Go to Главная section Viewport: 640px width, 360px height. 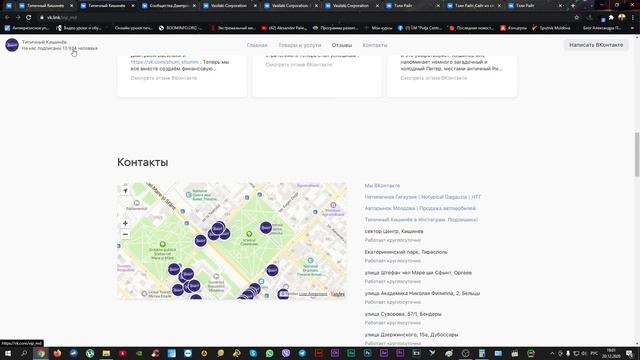(x=257, y=45)
